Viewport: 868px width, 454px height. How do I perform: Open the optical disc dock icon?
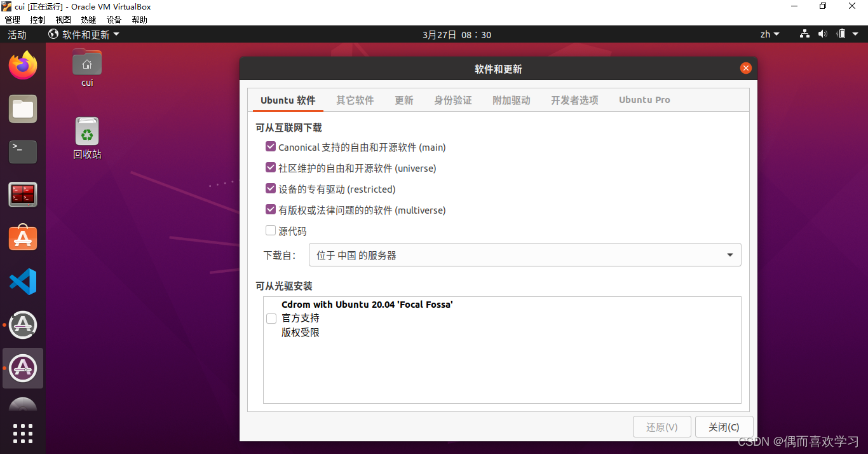click(x=23, y=404)
